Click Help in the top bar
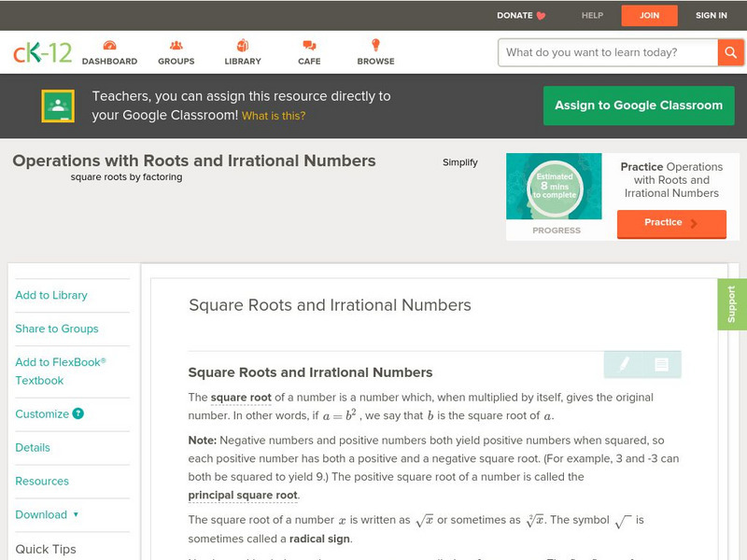This screenshot has width=747, height=560. [x=592, y=15]
